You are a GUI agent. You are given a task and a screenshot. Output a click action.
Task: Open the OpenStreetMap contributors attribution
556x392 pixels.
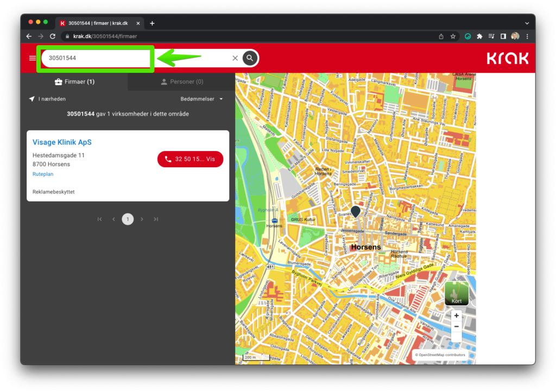pos(440,355)
